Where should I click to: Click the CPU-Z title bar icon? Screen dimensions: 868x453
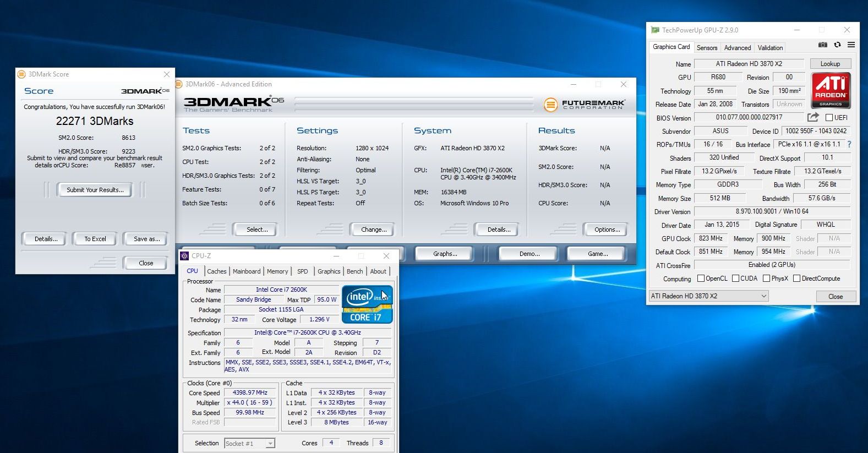pyautogui.click(x=185, y=256)
